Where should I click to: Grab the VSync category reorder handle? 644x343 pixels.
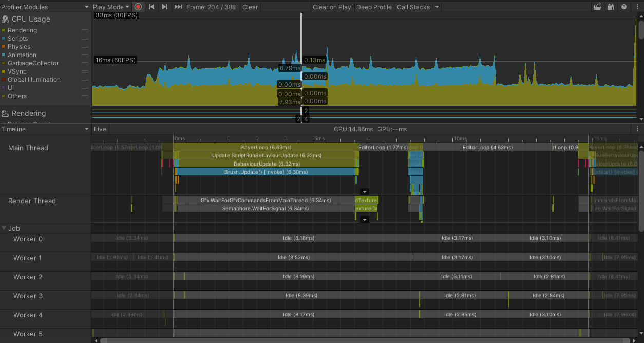point(85,71)
